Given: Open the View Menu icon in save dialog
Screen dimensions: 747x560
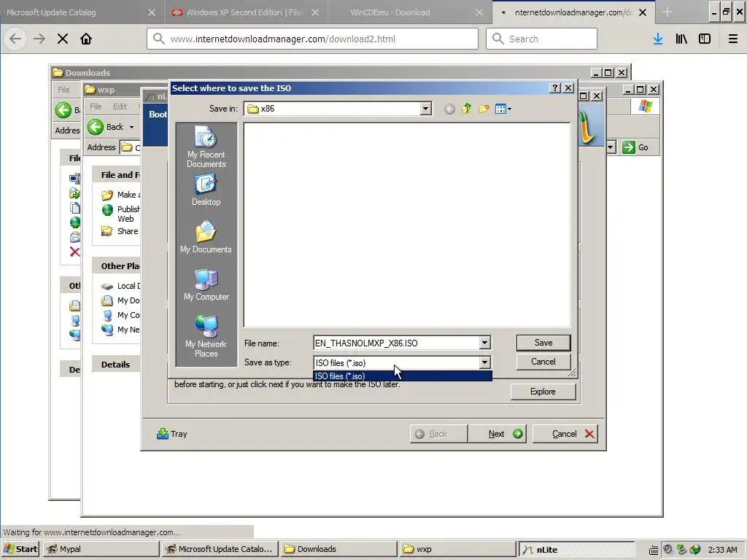Looking at the screenshot, I should pos(503,109).
